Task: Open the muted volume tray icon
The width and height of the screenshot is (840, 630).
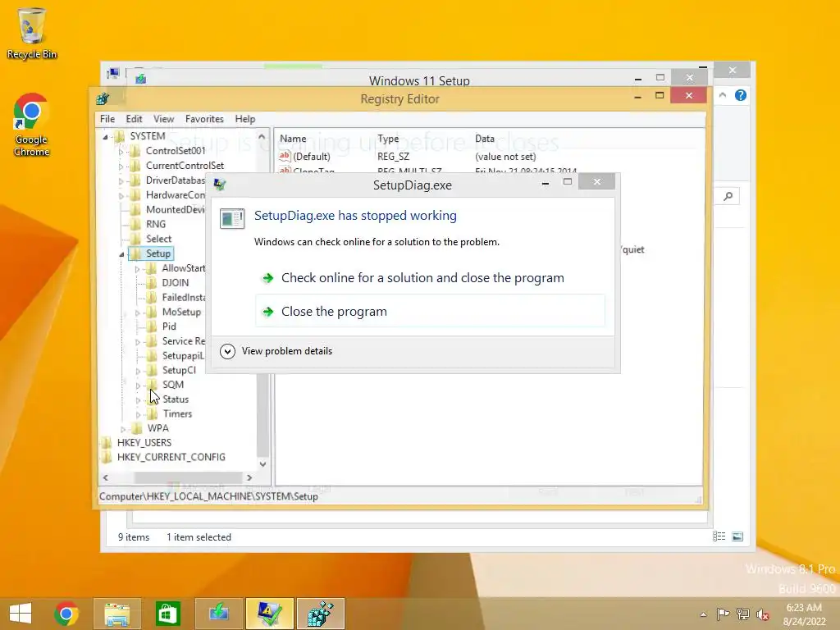Action: click(x=762, y=614)
